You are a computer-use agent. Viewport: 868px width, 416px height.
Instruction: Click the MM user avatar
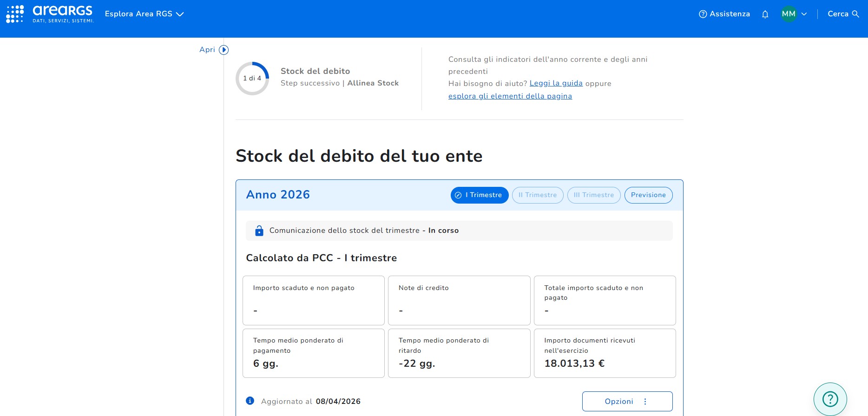789,14
